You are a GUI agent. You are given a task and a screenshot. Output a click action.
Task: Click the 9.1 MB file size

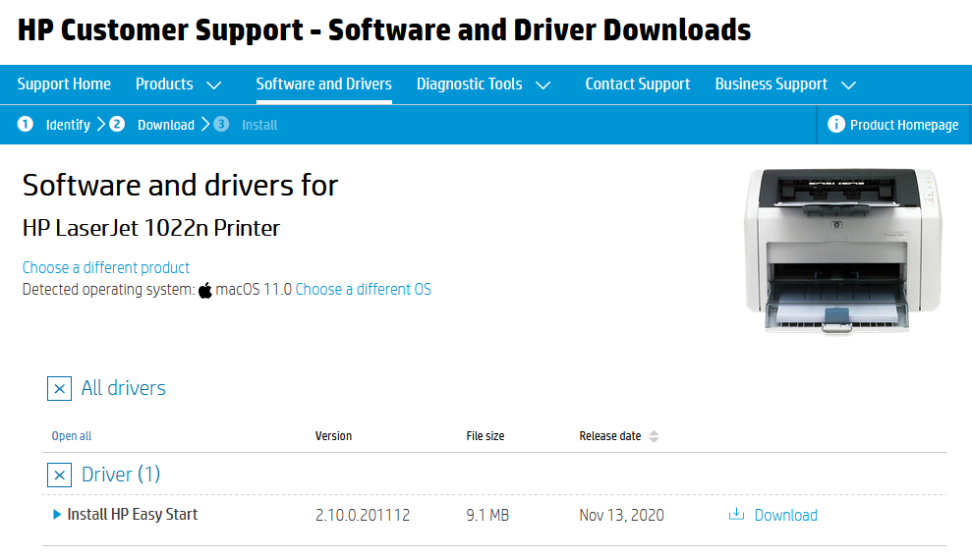pyautogui.click(x=487, y=516)
